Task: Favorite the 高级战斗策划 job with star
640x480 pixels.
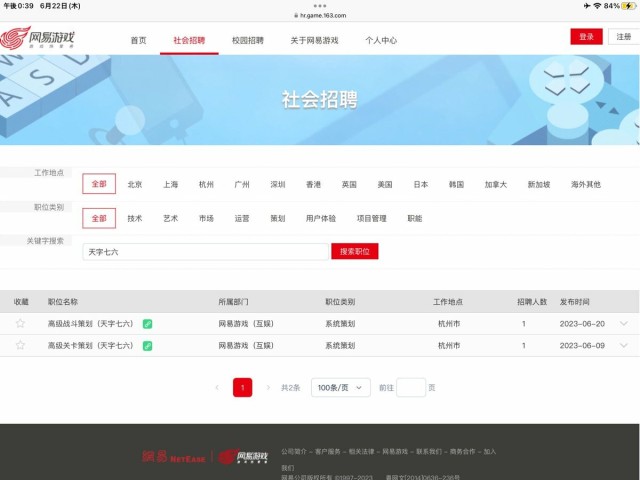Action: click(20, 323)
